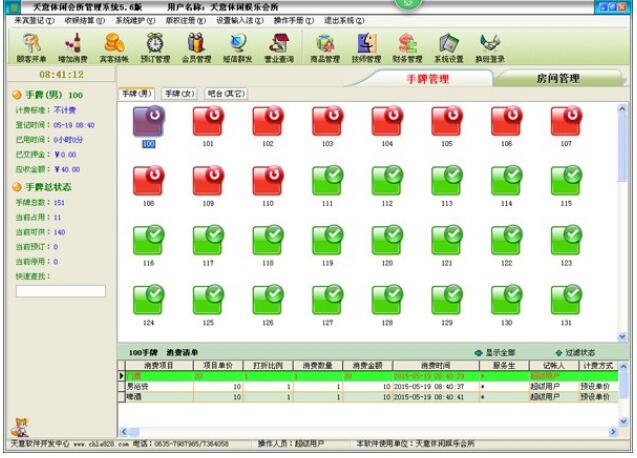Viewport: 637px width, 458px height.
Task: Open the 系统维护 menu
Action: [x=135, y=20]
